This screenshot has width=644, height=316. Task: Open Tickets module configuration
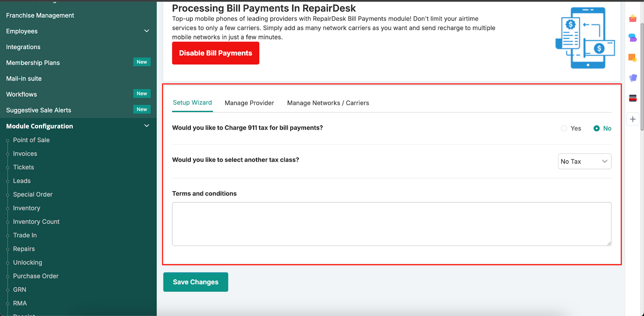pyautogui.click(x=23, y=167)
